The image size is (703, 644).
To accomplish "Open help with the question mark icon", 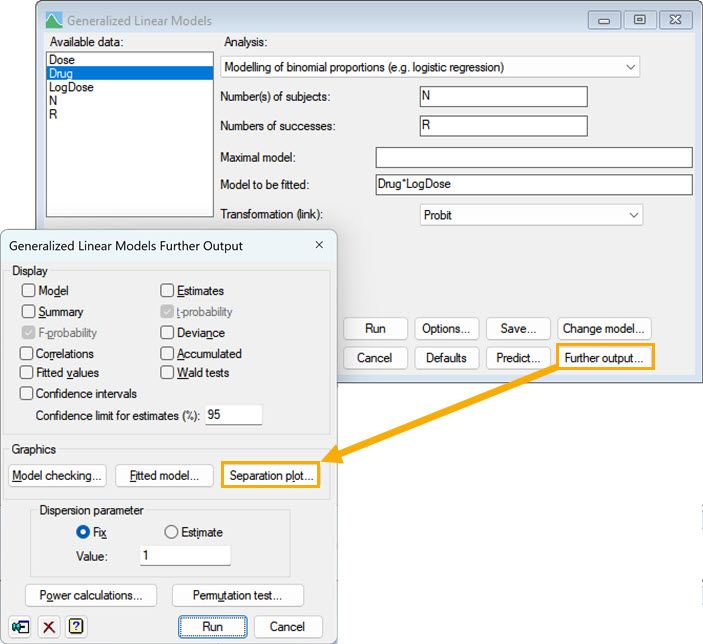I will 76,627.
